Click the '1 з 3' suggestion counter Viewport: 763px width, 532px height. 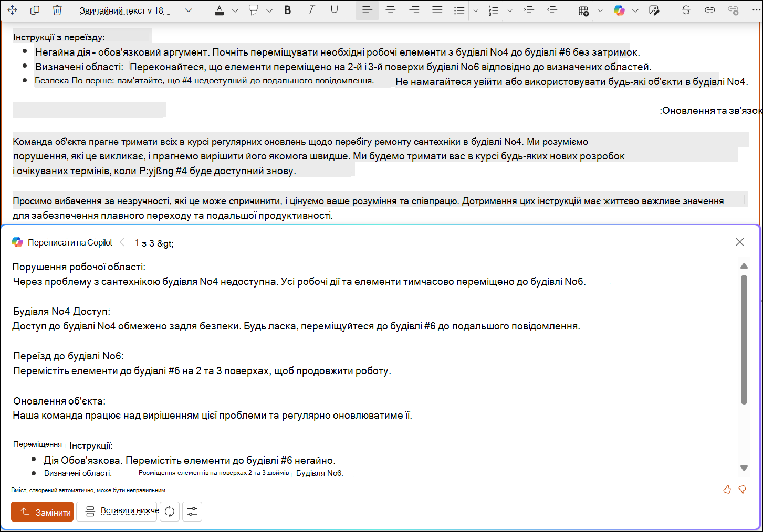144,243
